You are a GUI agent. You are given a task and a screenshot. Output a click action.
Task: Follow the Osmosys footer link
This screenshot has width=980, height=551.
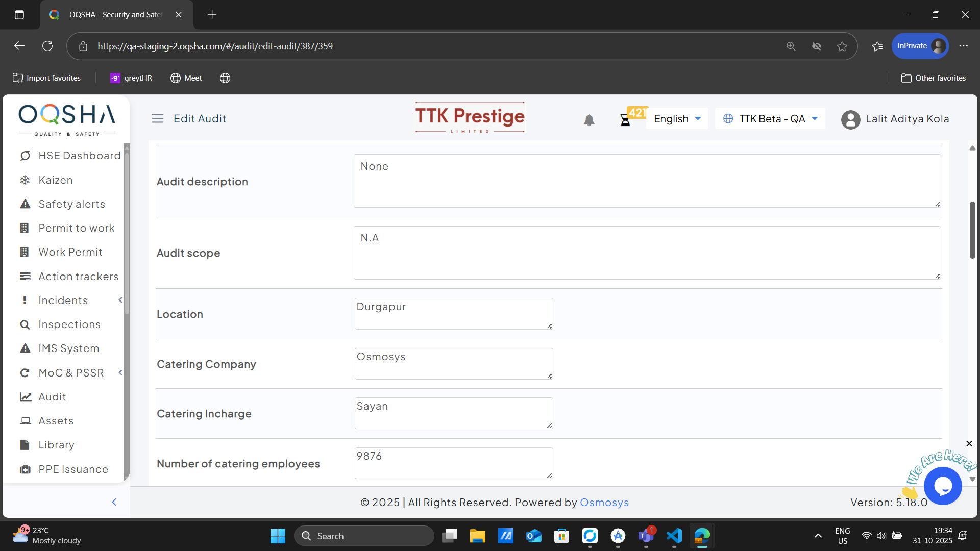click(604, 503)
